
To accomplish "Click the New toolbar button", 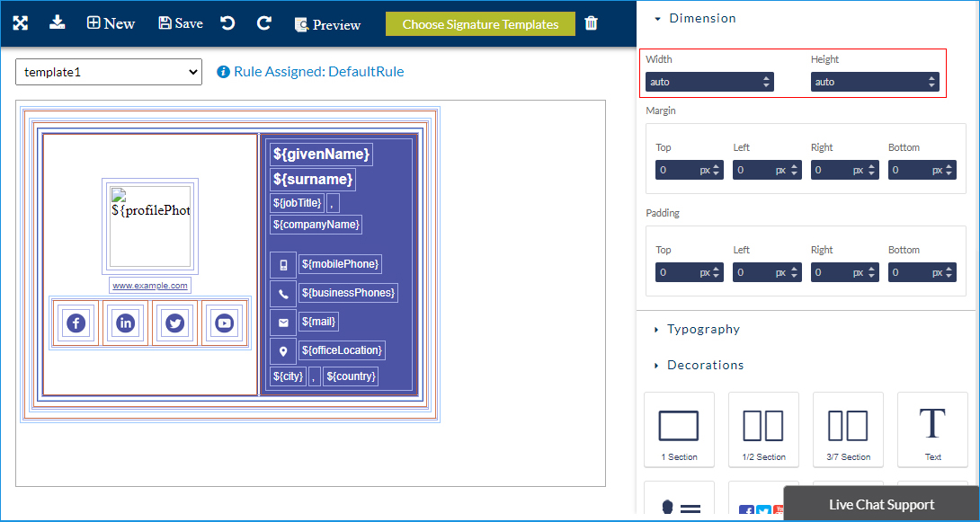I will [111, 23].
